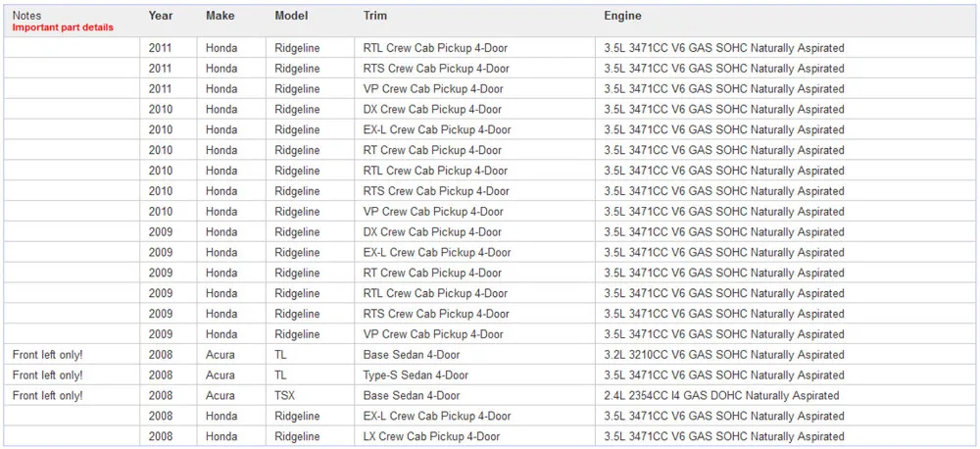This screenshot has height=449, width=980.
Task: Click red Important part details text
Action: (x=63, y=27)
